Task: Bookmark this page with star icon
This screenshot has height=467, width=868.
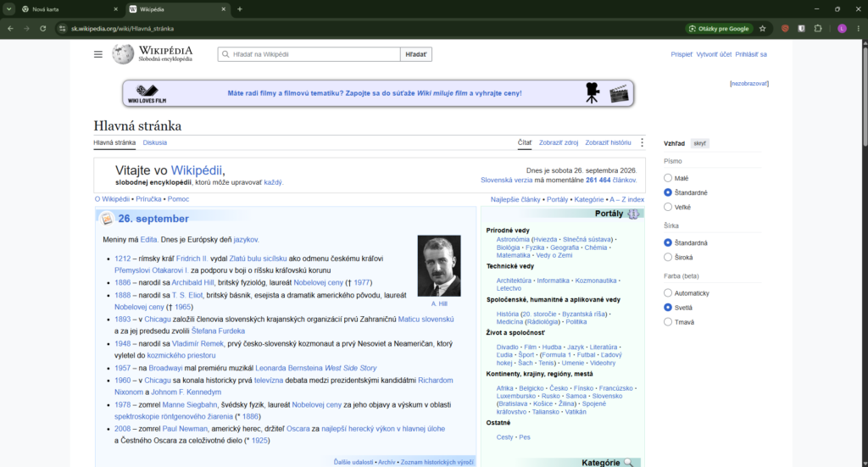Action: [x=762, y=28]
